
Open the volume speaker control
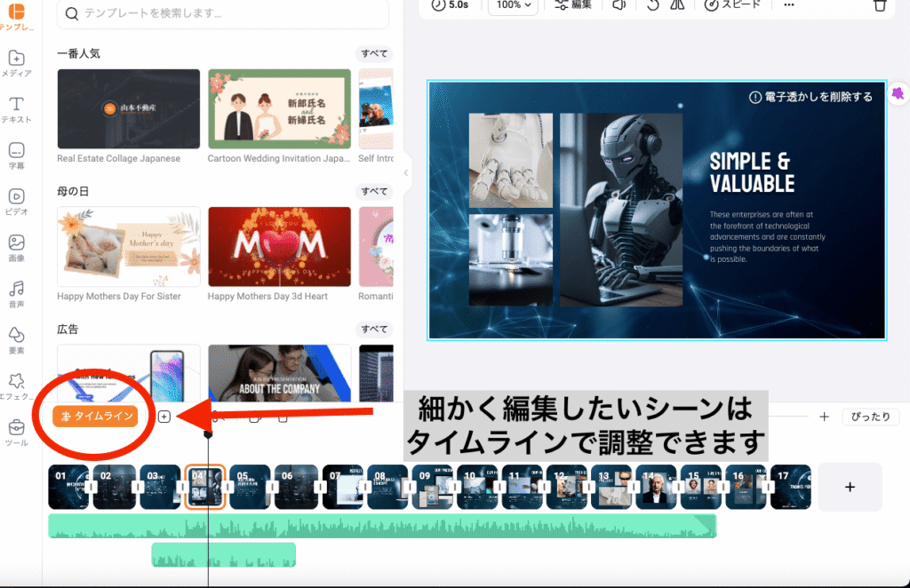coord(619,4)
